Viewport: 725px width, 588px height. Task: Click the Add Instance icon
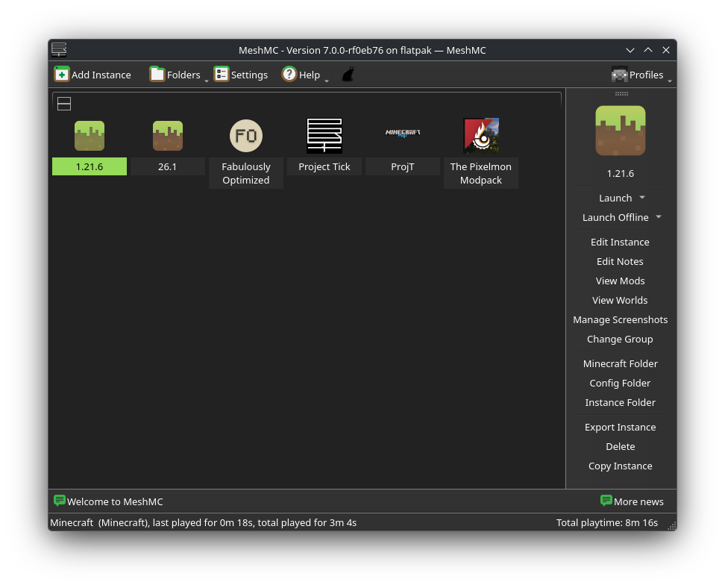coord(62,74)
